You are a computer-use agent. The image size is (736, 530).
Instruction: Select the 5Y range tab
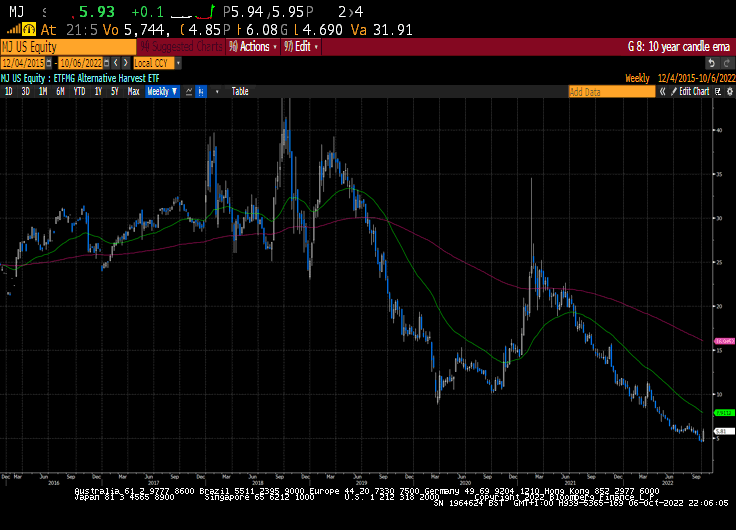115,92
